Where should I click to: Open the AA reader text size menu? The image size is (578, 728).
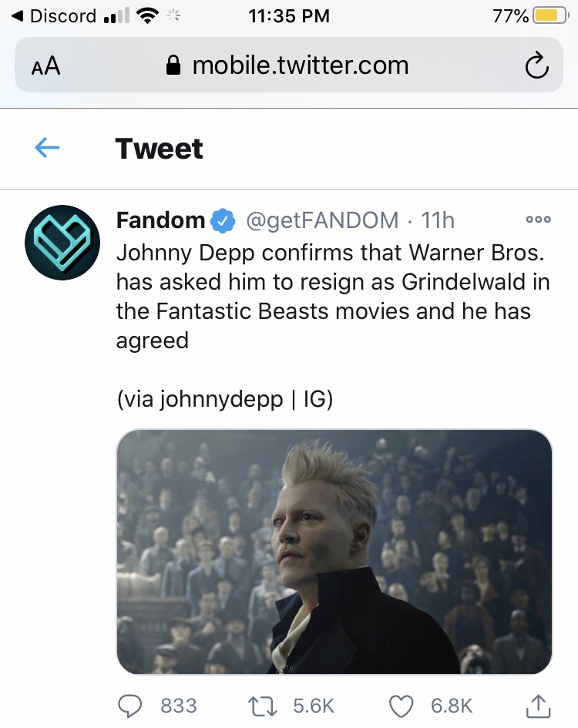pos(46,65)
